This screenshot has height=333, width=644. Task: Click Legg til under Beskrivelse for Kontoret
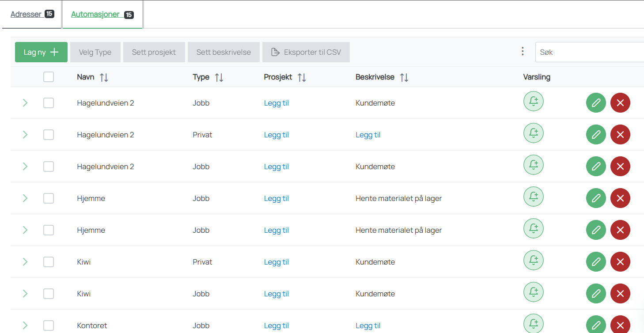point(368,325)
